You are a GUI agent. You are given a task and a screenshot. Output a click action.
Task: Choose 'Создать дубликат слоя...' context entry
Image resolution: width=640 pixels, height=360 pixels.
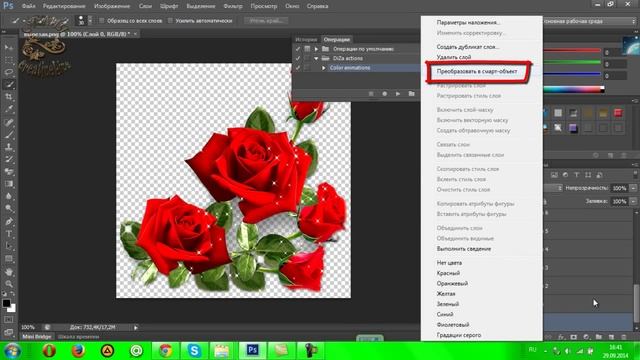point(468,47)
